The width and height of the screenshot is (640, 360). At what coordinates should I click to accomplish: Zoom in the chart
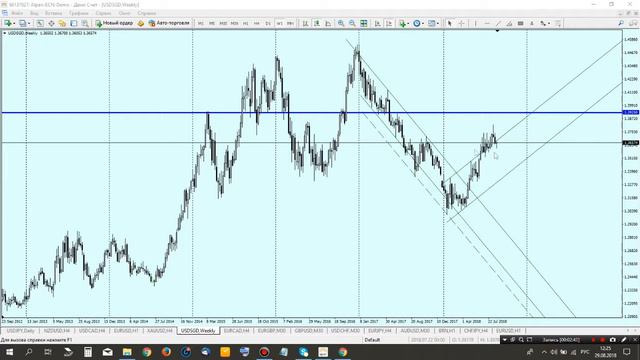point(341,23)
